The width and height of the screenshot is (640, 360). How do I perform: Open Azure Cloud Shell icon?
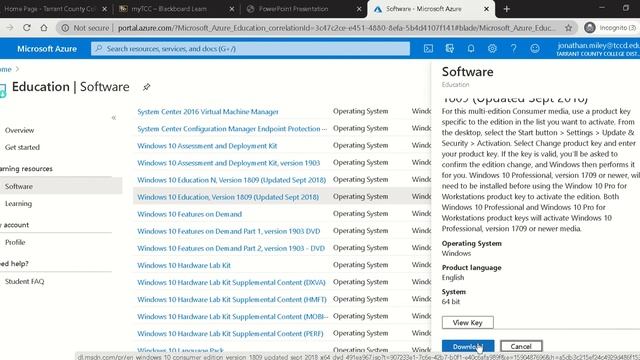428,49
